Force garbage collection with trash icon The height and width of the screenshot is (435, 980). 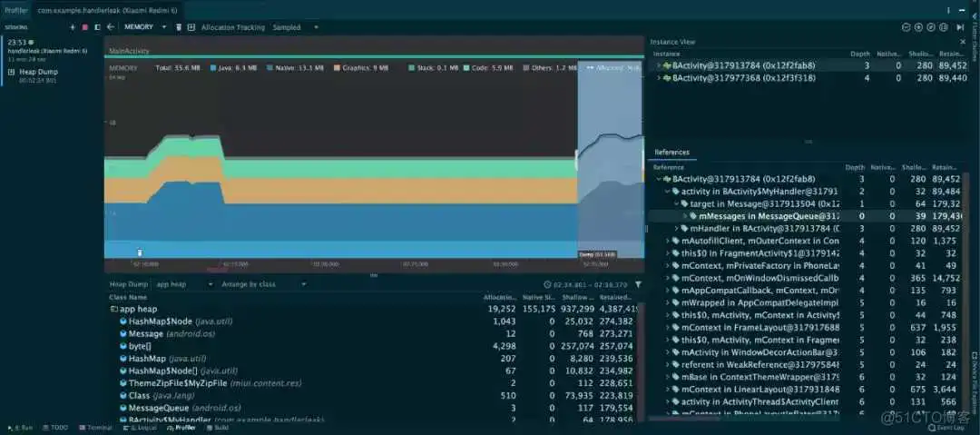coord(179,27)
